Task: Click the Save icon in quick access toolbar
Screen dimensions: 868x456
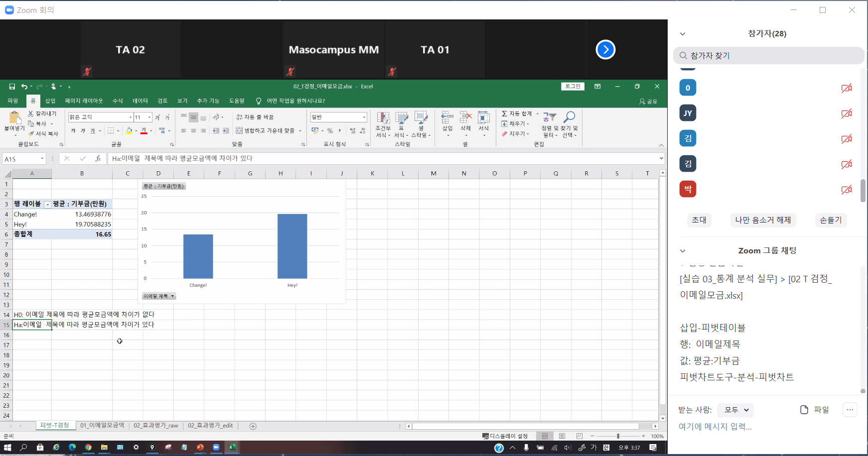Action: pos(12,87)
